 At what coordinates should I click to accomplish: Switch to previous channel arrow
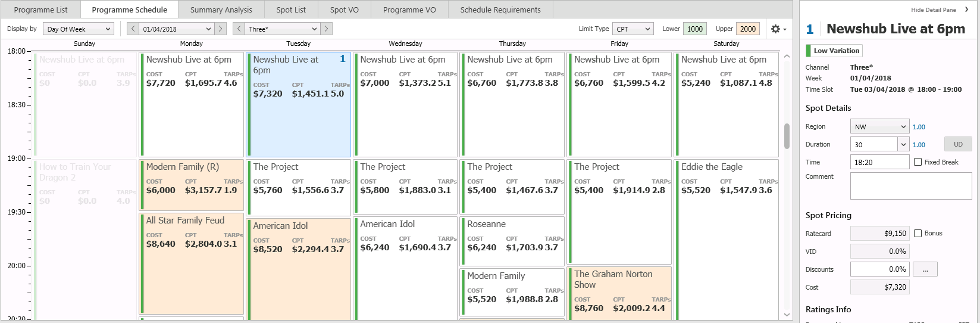pos(239,29)
